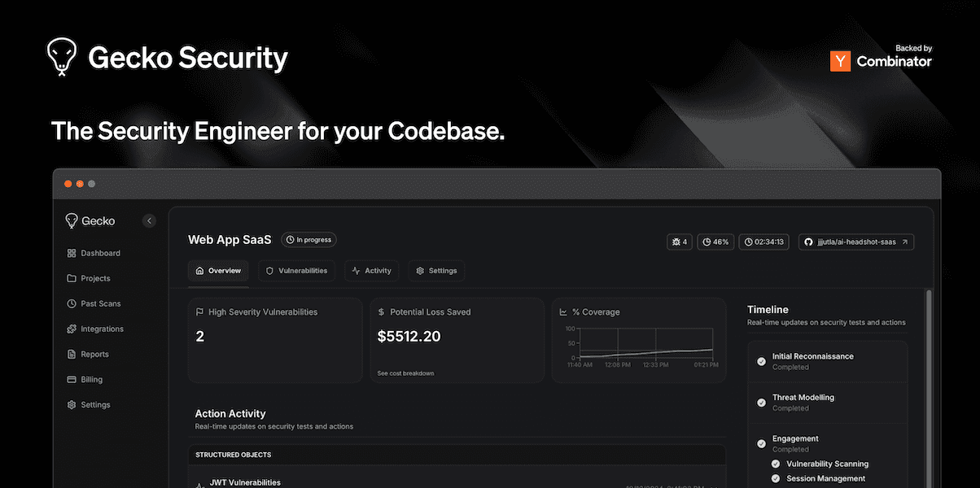Click See cost breakdown link
This screenshot has height=488, width=980.
405,373
